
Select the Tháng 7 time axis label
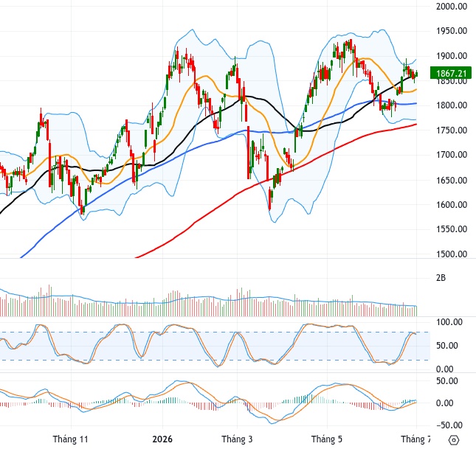(x=415, y=439)
